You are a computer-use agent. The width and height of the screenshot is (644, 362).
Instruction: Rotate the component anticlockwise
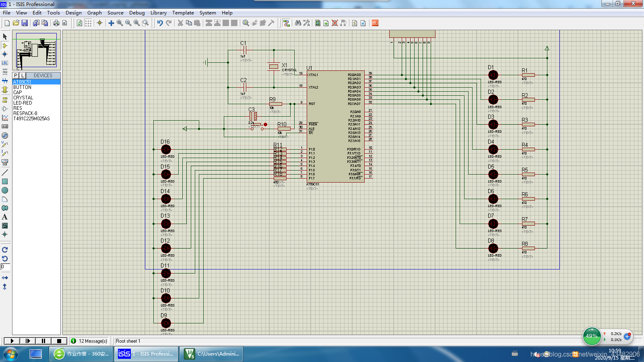(x=5, y=259)
